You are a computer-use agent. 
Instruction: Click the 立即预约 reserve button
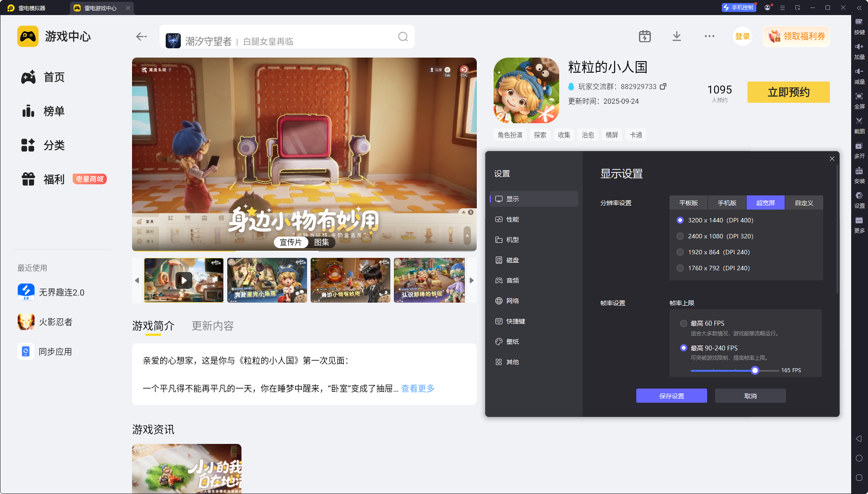788,92
